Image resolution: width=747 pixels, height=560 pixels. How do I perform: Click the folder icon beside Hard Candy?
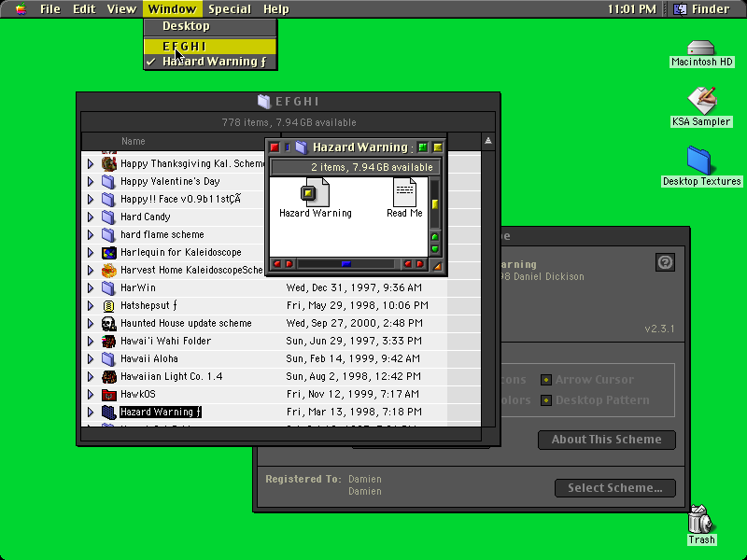click(108, 217)
